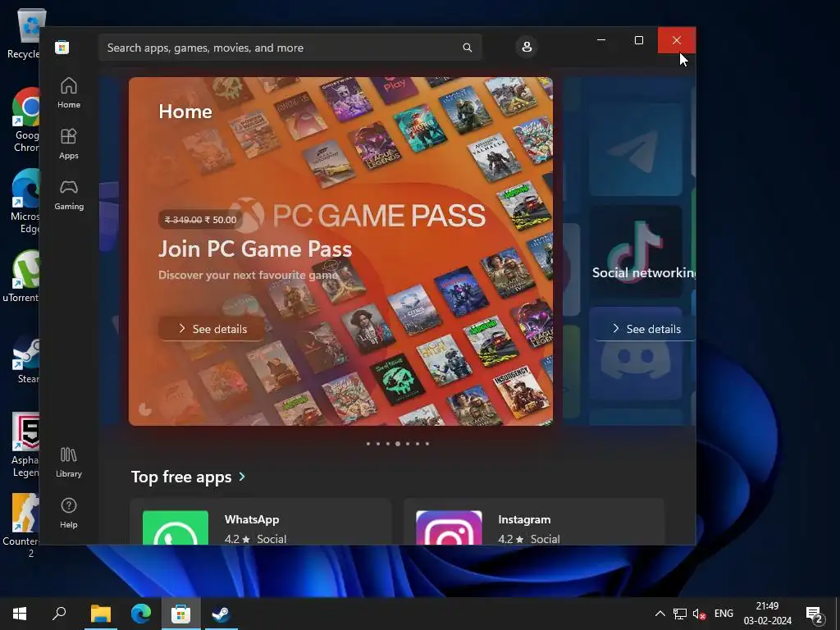Minimize the Microsoft Store window
The image size is (840, 630).
click(x=601, y=40)
